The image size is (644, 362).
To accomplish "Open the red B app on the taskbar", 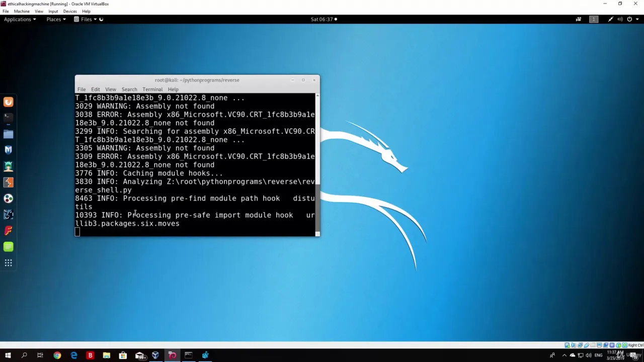I will tap(90, 355).
